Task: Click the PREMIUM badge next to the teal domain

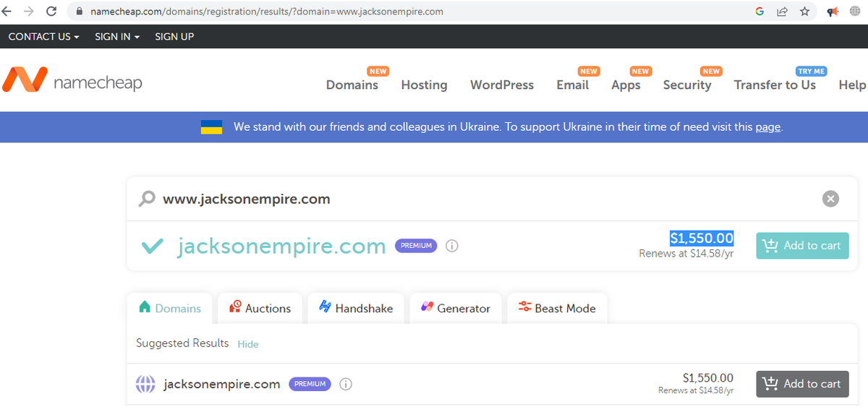Action: (x=417, y=246)
